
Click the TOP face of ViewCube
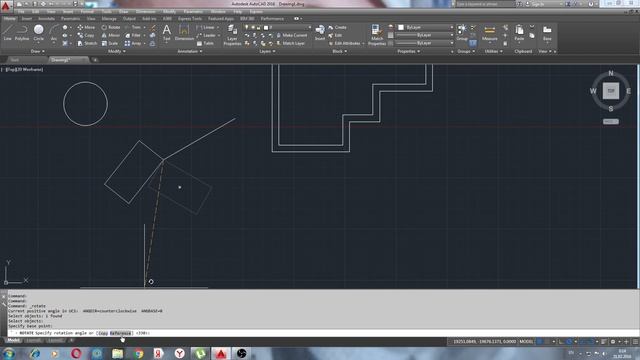tap(611, 91)
